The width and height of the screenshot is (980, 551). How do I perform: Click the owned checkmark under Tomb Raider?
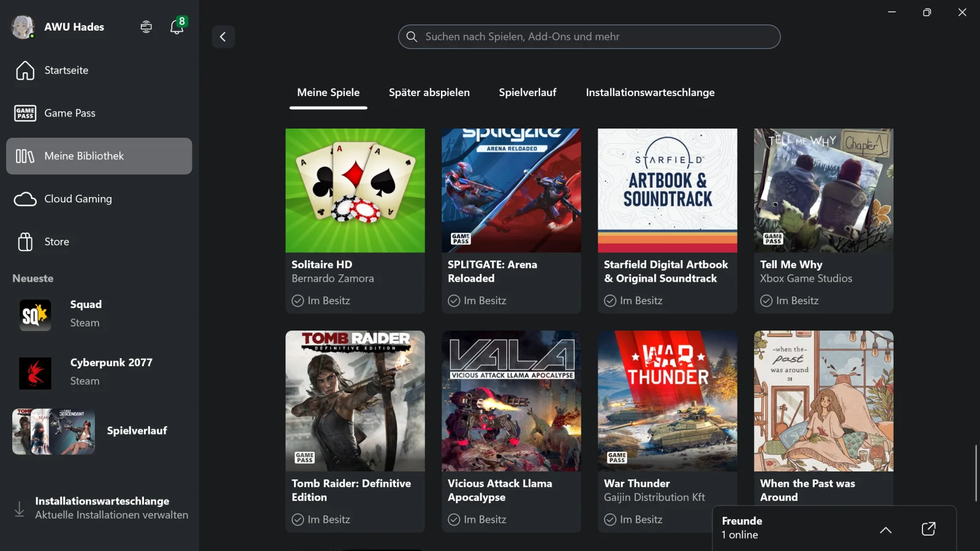[298, 519]
